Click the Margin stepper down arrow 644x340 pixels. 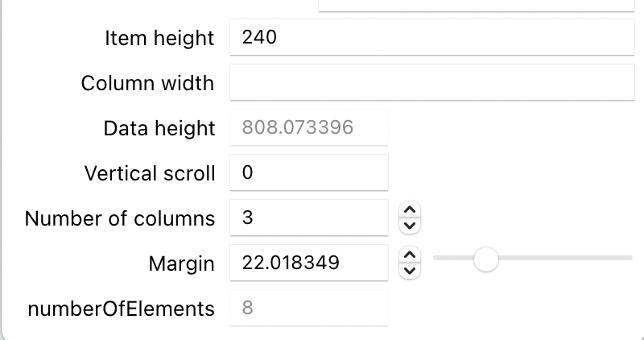[x=411, y=270]
